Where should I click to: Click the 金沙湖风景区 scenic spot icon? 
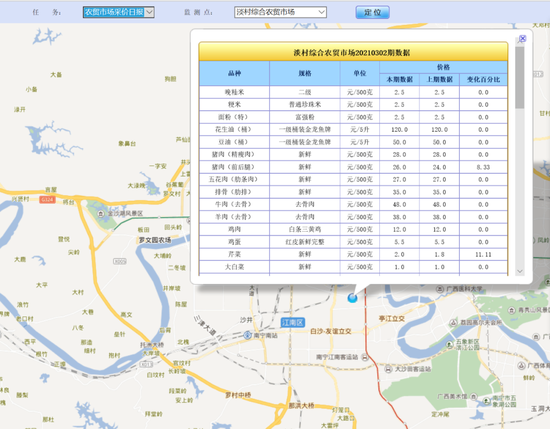click(x=101, y=213)
